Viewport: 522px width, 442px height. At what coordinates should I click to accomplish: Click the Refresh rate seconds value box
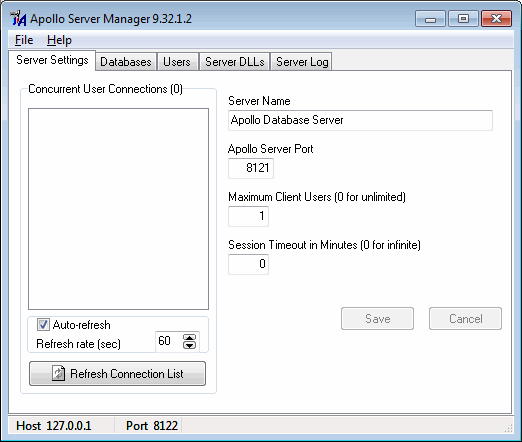point(169,341)
